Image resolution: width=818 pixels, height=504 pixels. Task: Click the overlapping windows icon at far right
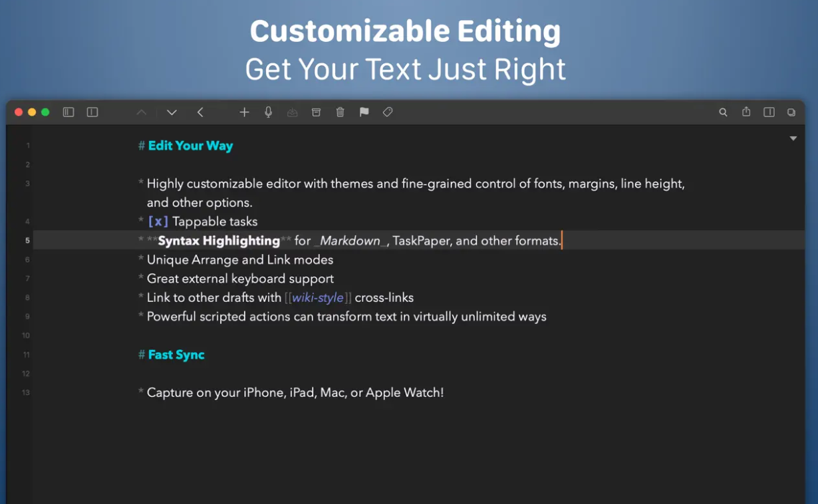791,112
